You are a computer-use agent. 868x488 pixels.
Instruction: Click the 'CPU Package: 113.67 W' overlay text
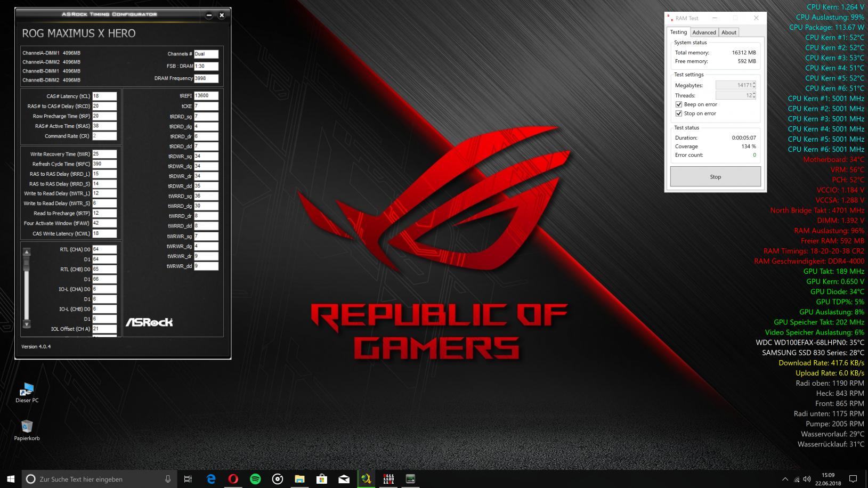[826, 27]
